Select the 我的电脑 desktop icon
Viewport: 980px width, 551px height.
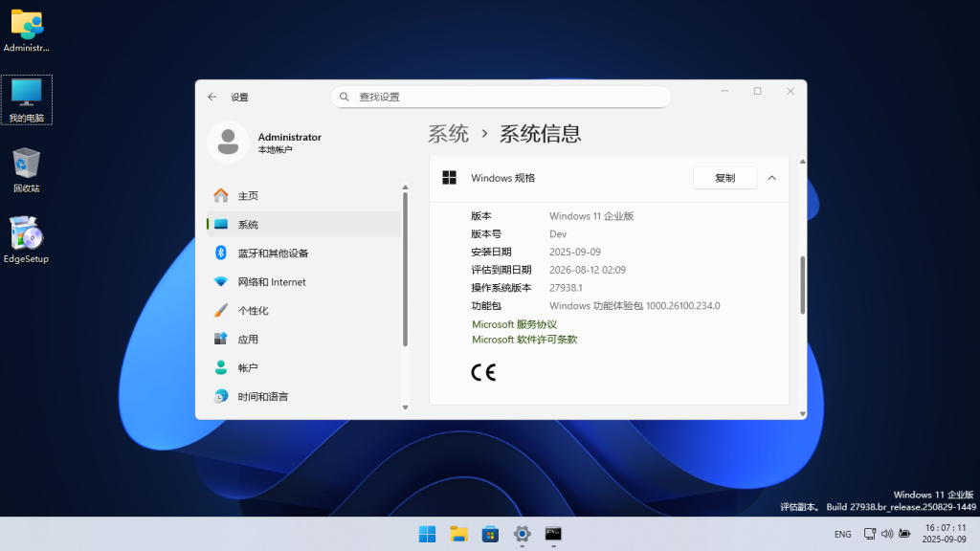pyautogui.click(x=26, y=99)
